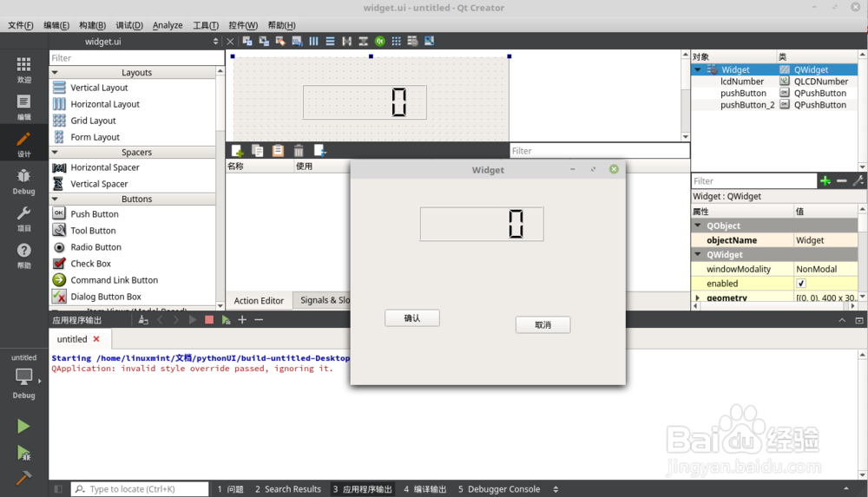Click the Type to locate search field

coord(140,489)
